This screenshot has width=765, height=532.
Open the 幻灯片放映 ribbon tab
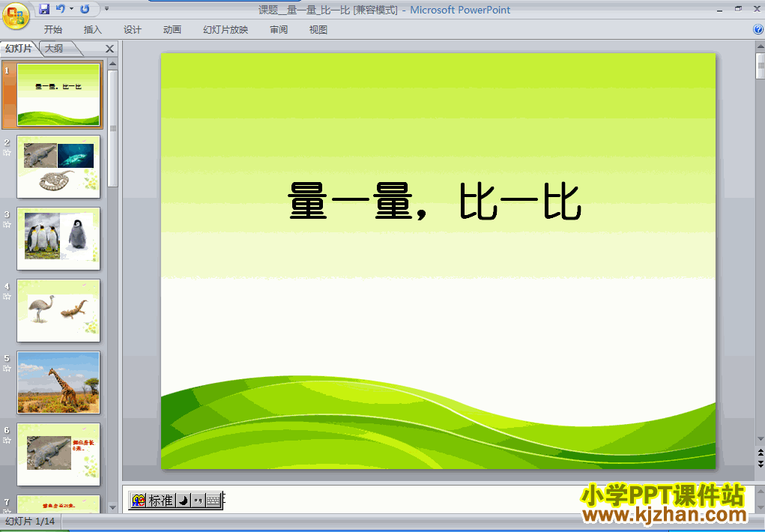coord(226,30)
